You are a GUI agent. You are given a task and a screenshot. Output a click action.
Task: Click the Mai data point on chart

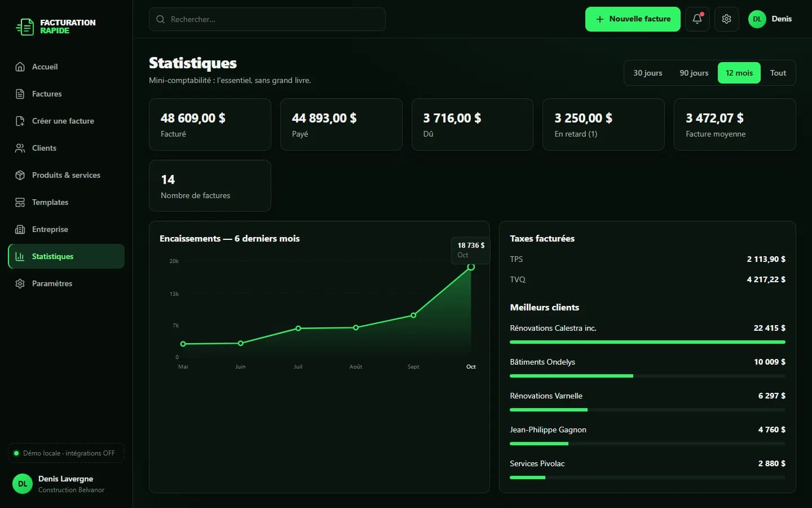pos(183,344)
